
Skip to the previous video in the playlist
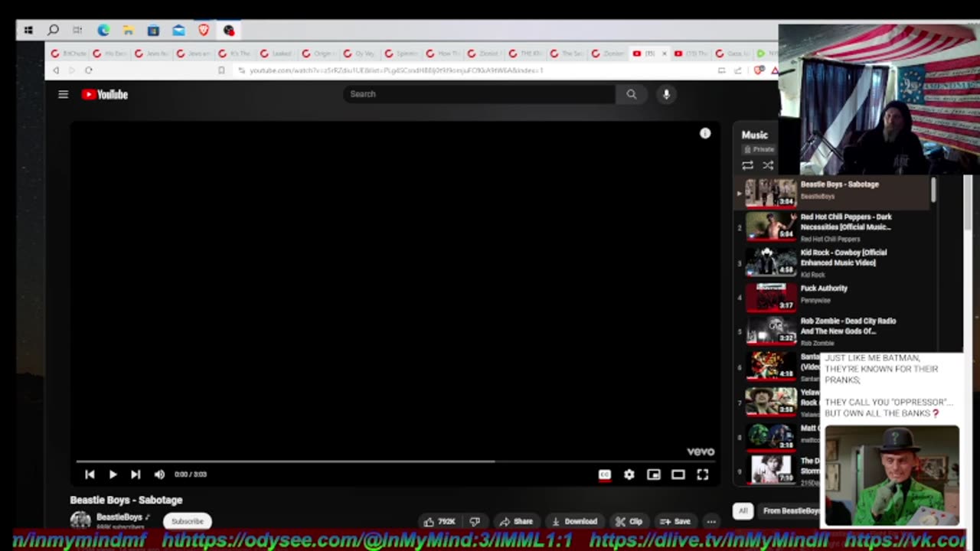[90, 474]
